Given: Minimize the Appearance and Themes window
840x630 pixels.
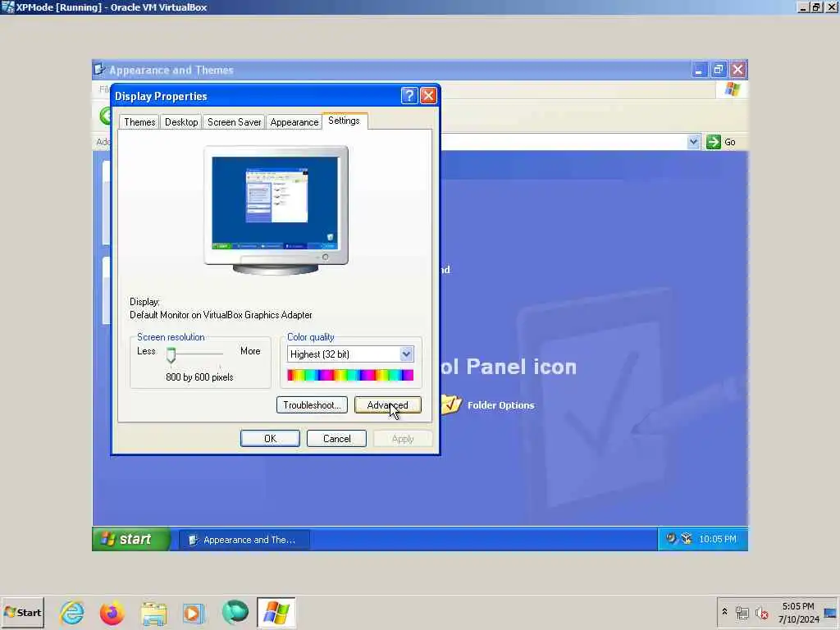Looking at the screenshot, I should (x=699, y=70).
